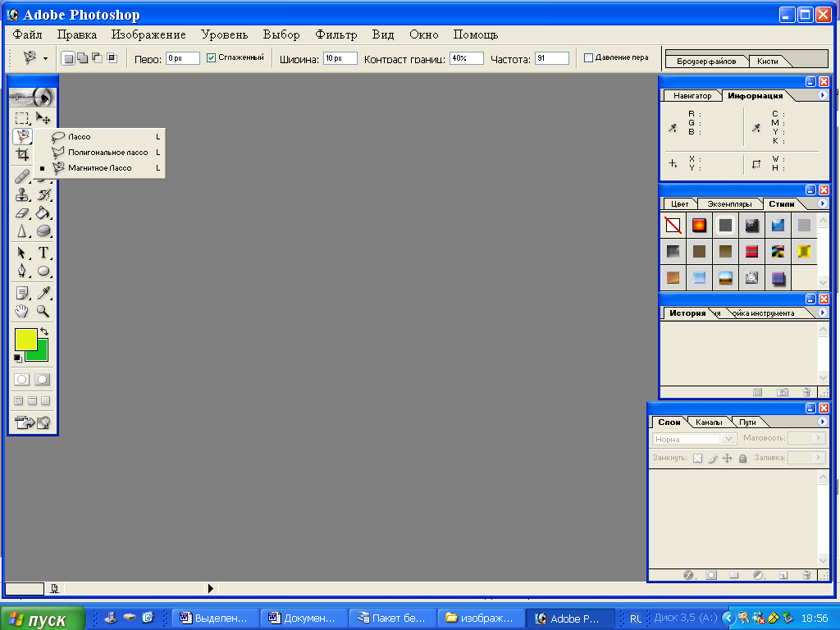This screenshot has width=840, height=630.
Task: Open the Изображение menu
Action: pyautogui.click(x=148, y=34)
